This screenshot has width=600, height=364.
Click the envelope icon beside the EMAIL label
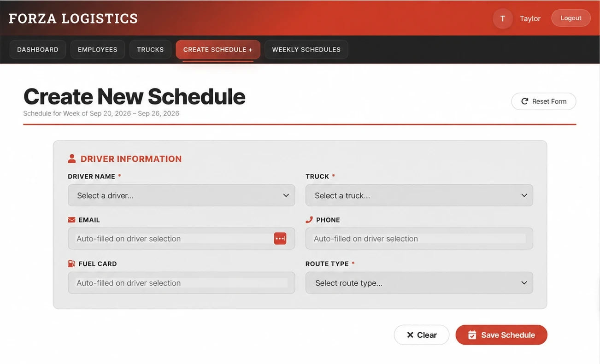coord(71,220)
